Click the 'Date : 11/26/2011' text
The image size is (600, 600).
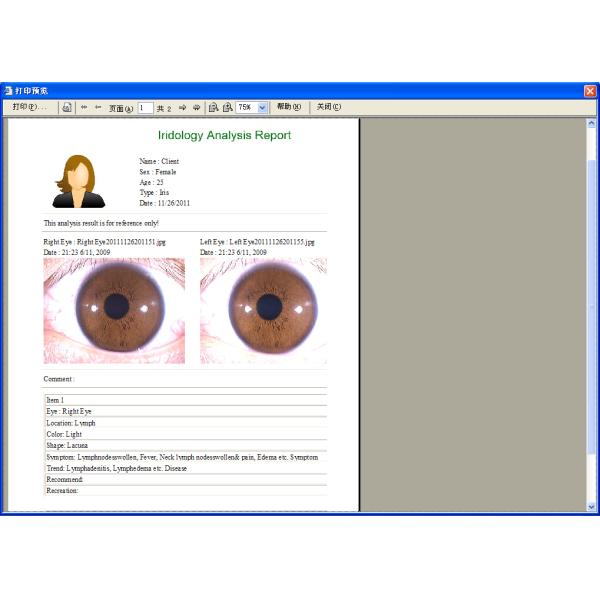(165, 203)
